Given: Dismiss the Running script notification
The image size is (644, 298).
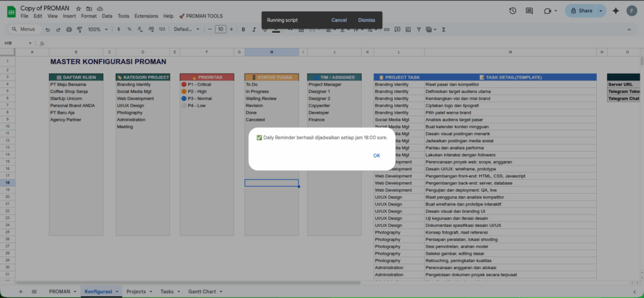Looking at the screenshot, I should click(x=367, y=20).
